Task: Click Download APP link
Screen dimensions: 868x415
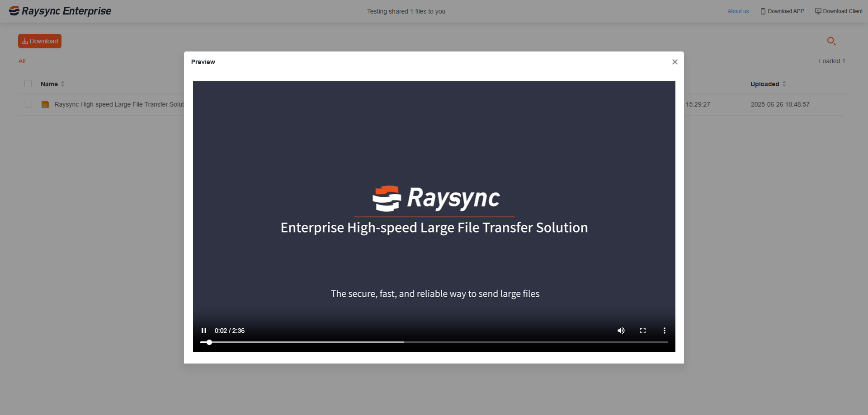Action: 782,11
